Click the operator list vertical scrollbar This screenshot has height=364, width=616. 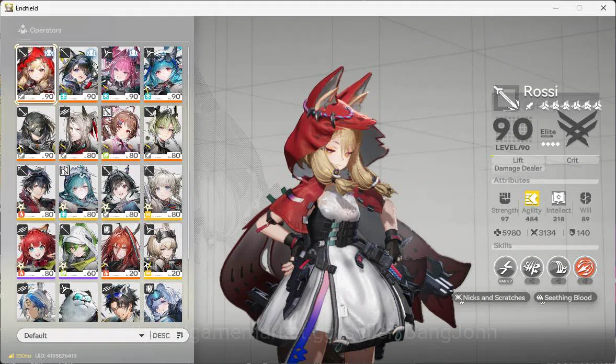(188, 153)
